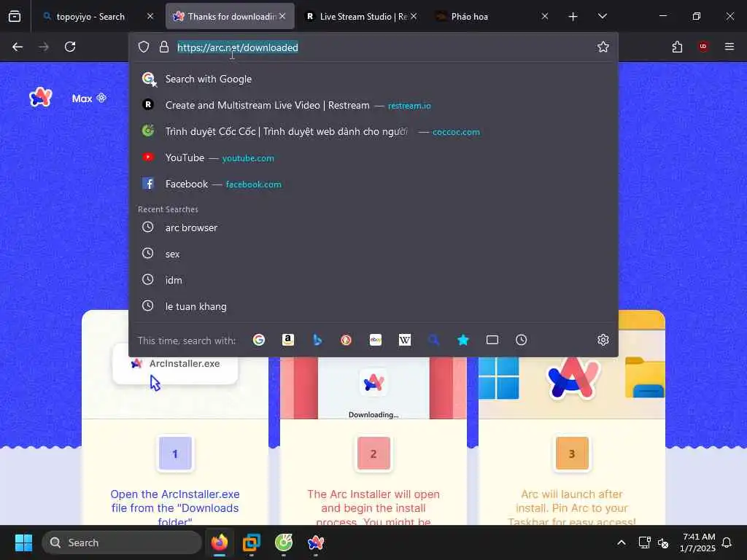This screenshot has width=747, height=560.
Task: View site security via lock icon
Action: click(x=164, y=47)
